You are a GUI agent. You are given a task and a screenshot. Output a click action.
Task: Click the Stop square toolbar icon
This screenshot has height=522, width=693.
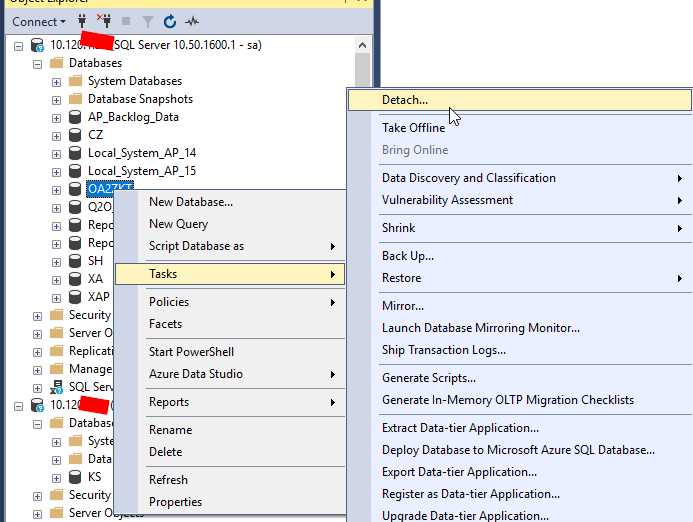(126, 21)
